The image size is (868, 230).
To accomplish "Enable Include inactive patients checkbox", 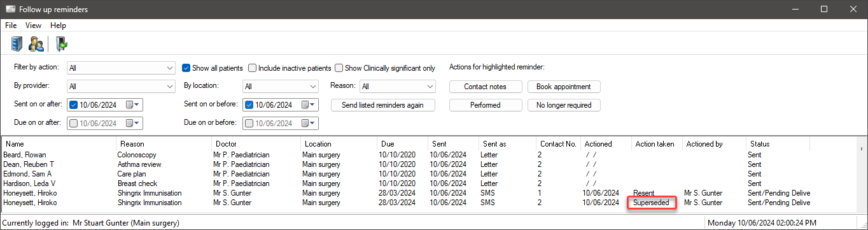I will click(x=253, y=68).
